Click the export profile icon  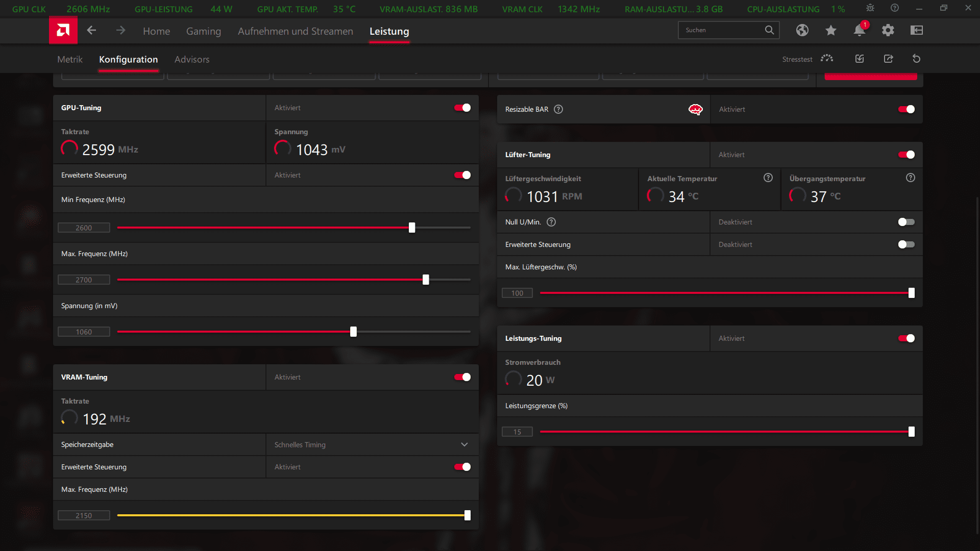[889, 59]
